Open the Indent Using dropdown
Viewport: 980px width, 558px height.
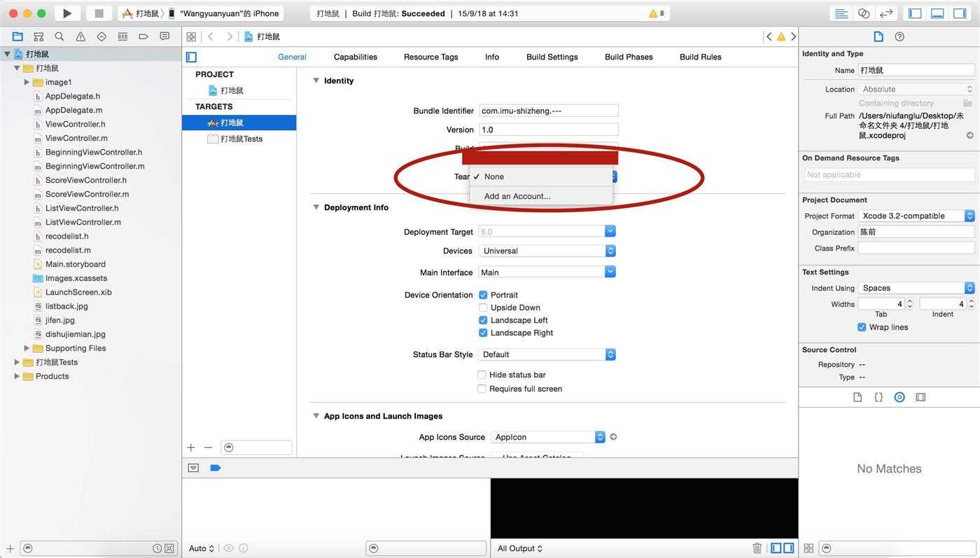(916, 288)
